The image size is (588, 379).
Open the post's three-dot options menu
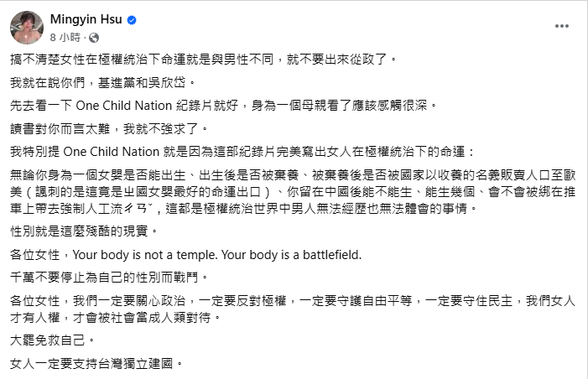562,26
